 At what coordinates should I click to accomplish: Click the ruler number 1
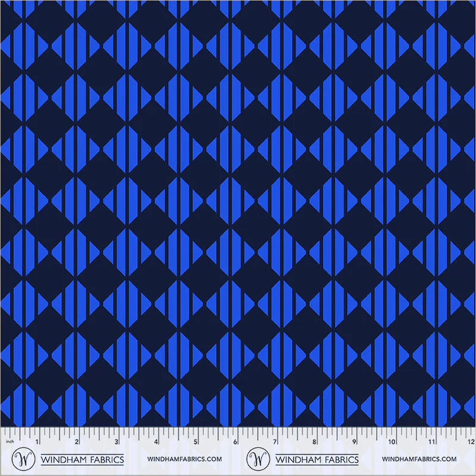[x=37, y=441]
